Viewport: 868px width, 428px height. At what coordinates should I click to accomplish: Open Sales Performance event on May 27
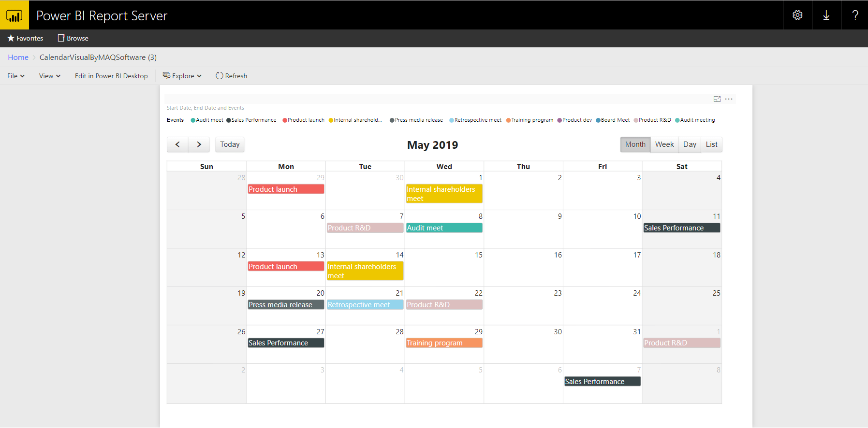286,343
